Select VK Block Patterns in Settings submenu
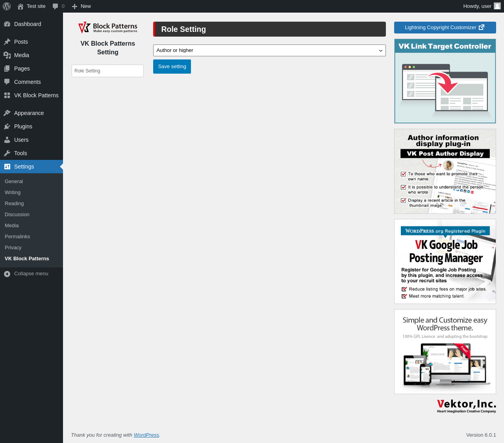This screenshot has height=443, width=504. pos(27,259)
